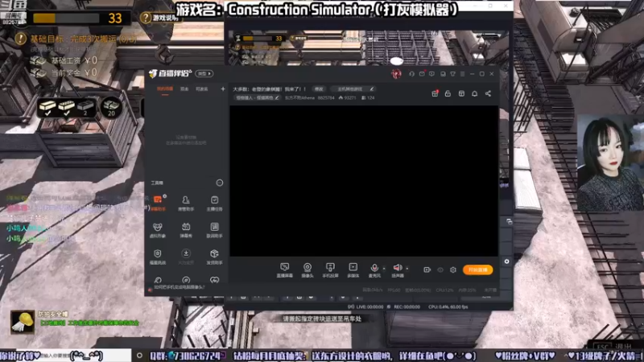Open the game instructions question-mark button
This screenshot has height=362, width=644.
tap(159, 18)
